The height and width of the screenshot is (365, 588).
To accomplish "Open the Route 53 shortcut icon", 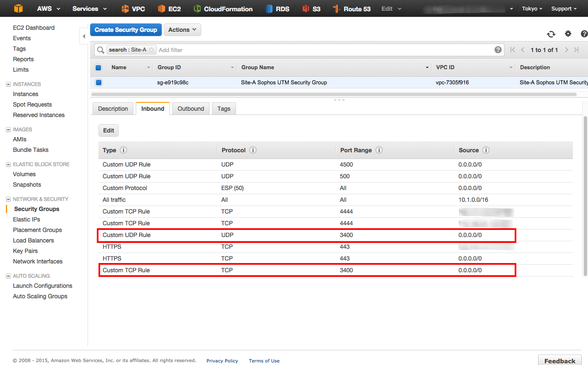I will [336, 8].
